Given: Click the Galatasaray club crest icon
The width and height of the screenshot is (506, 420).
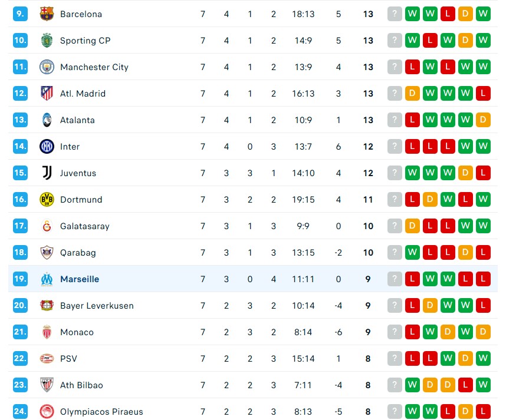Looking at the screenshot, I should [x=47, y=226].
